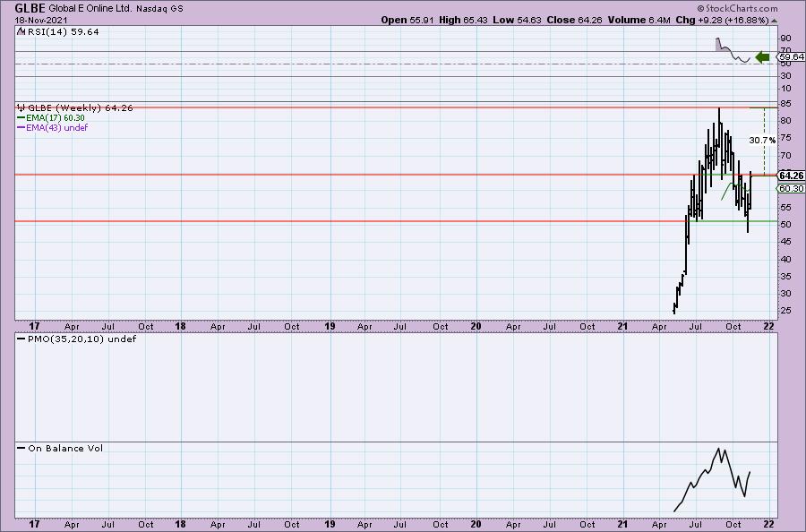Click the GLBE ticker symbol in header
This screenshot has height=532, width=806.
(30, 8)
